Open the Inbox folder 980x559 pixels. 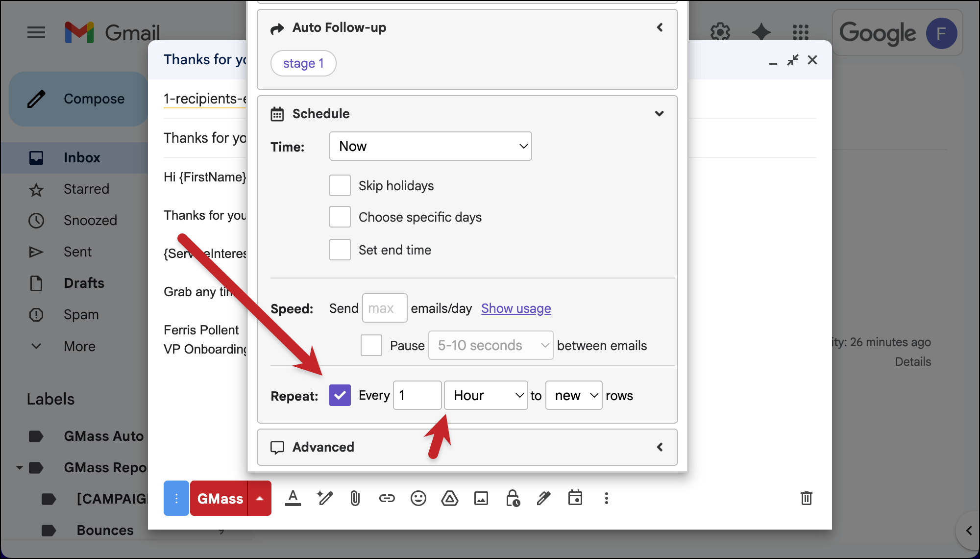click(81, 157)
